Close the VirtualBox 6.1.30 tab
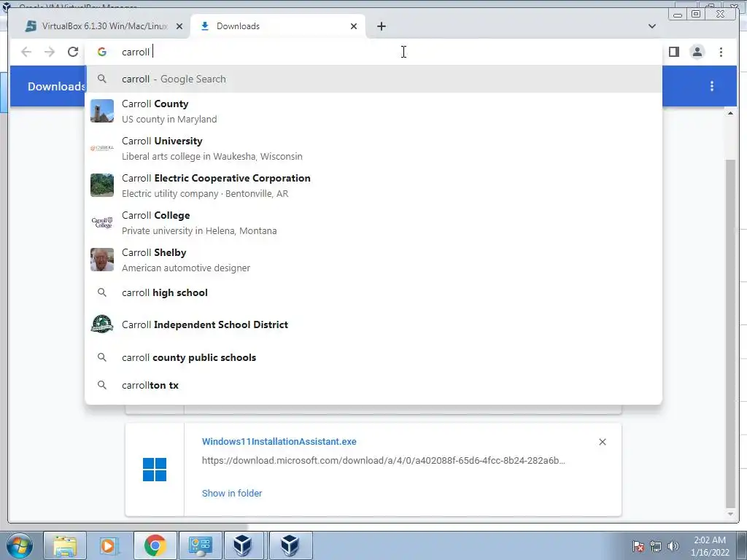747x560 pixels. 179,26
